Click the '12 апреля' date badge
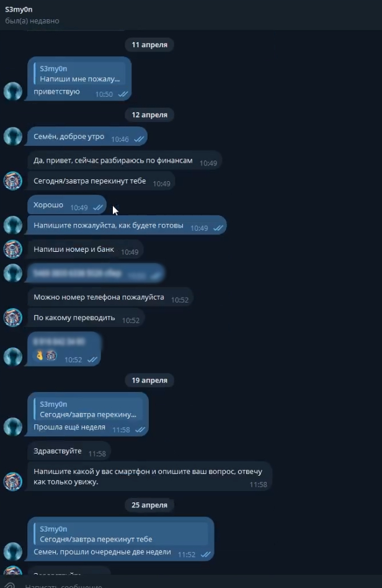This screenshot has width=382, height=588. (x=149, y=115)
